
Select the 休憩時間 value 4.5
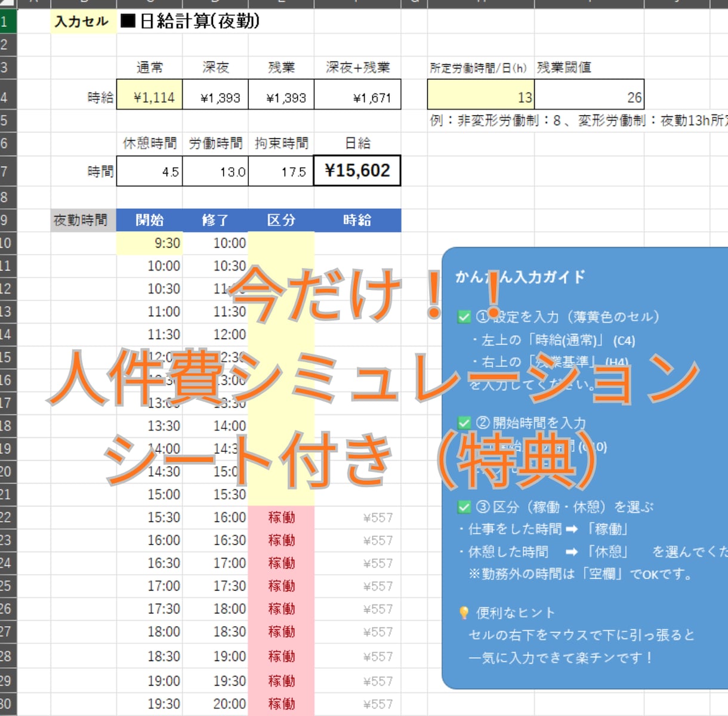pyautogui.click(x=149, y=171)
